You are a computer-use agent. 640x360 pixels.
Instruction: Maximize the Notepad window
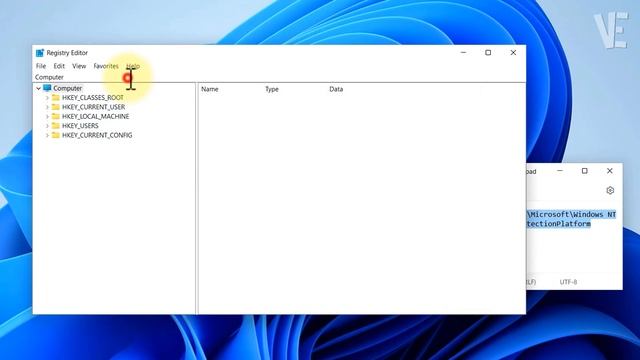point(584,171)
